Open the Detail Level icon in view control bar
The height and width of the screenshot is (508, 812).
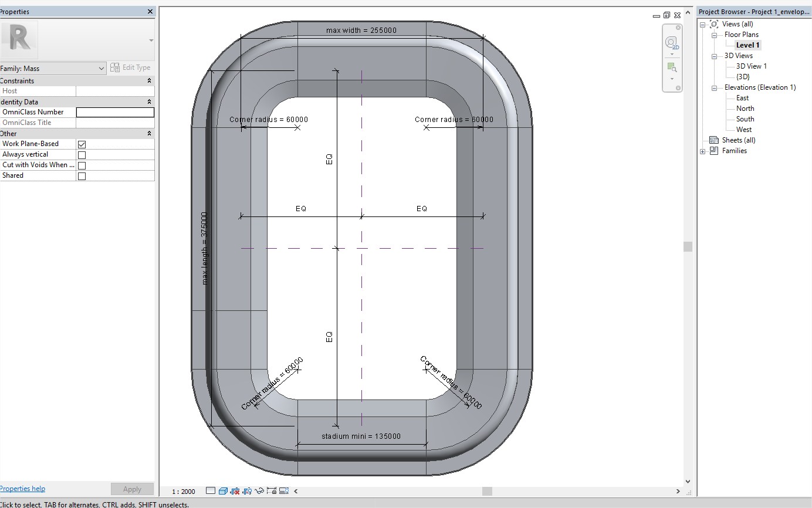tap(211, 491)
